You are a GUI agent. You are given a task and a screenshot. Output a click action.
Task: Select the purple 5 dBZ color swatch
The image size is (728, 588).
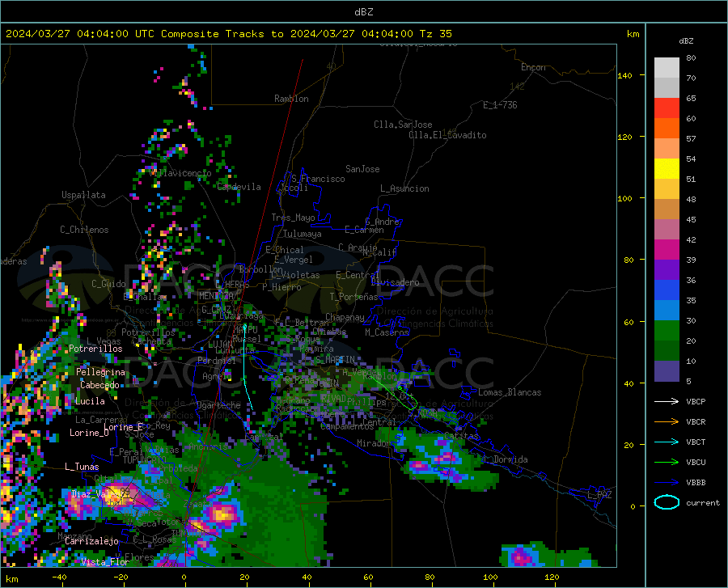(667, 371)
